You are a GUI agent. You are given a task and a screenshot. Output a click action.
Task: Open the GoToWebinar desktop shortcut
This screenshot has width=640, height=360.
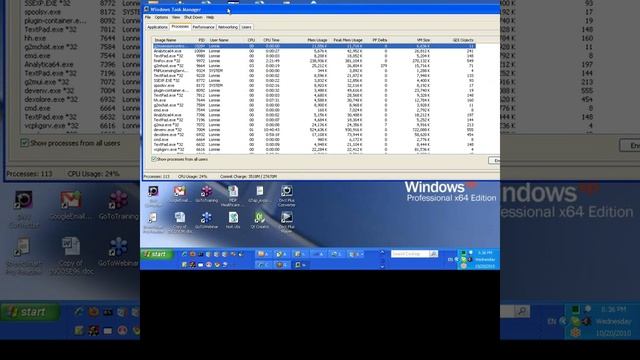click(206, 220)
